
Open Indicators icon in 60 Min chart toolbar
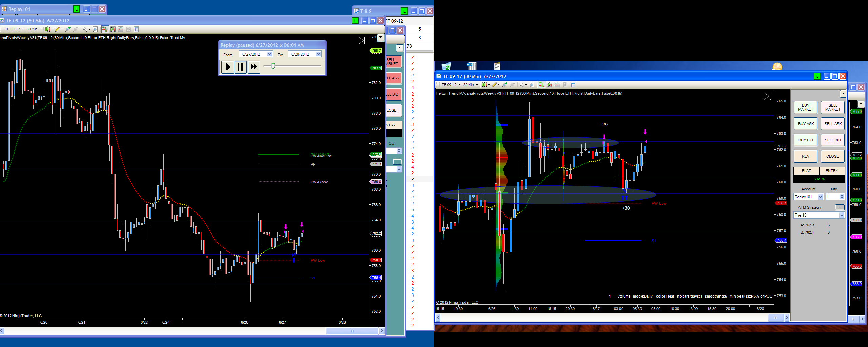120,29
